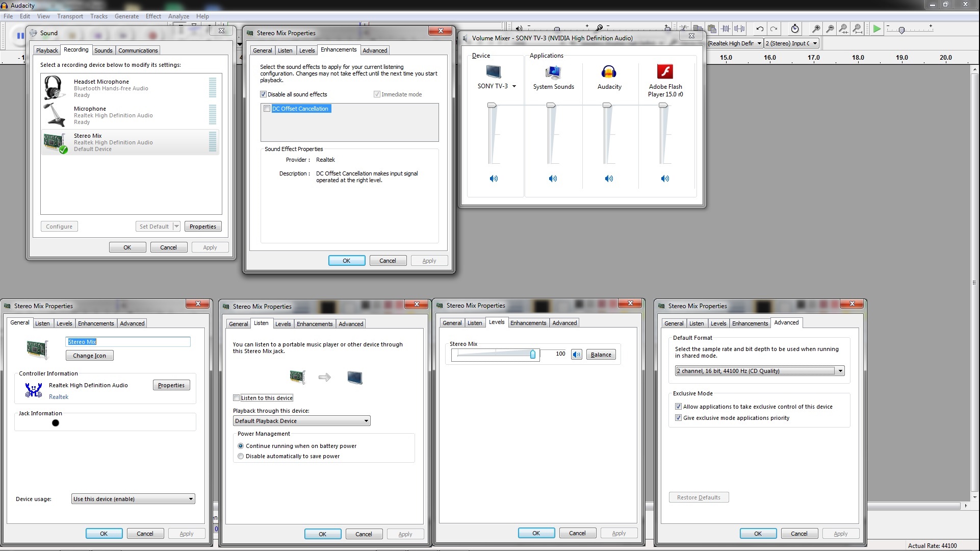Click Properties next to Realtek High Definition Audio
The width and height of the screenshot is (980, 551).
tap(171, 385)
